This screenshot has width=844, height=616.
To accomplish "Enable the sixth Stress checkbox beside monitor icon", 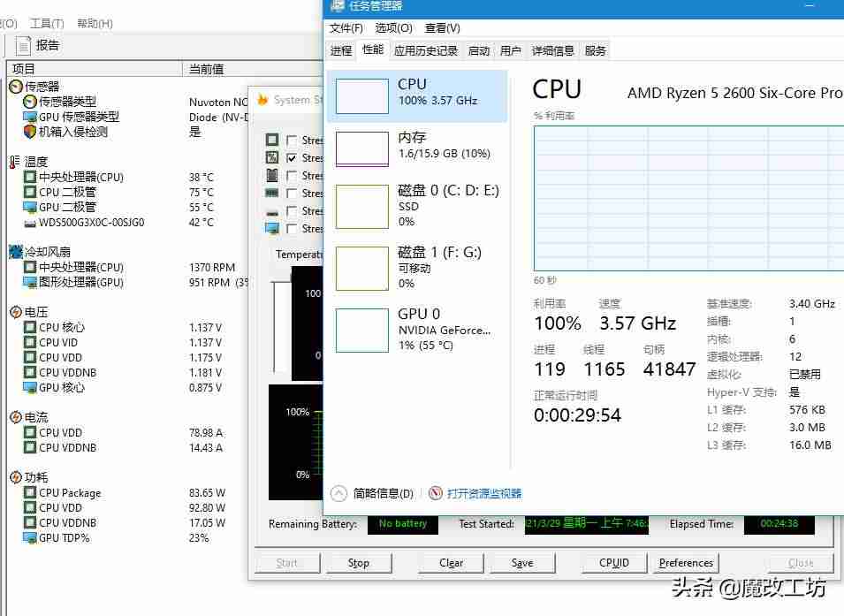I will [292, 229].
